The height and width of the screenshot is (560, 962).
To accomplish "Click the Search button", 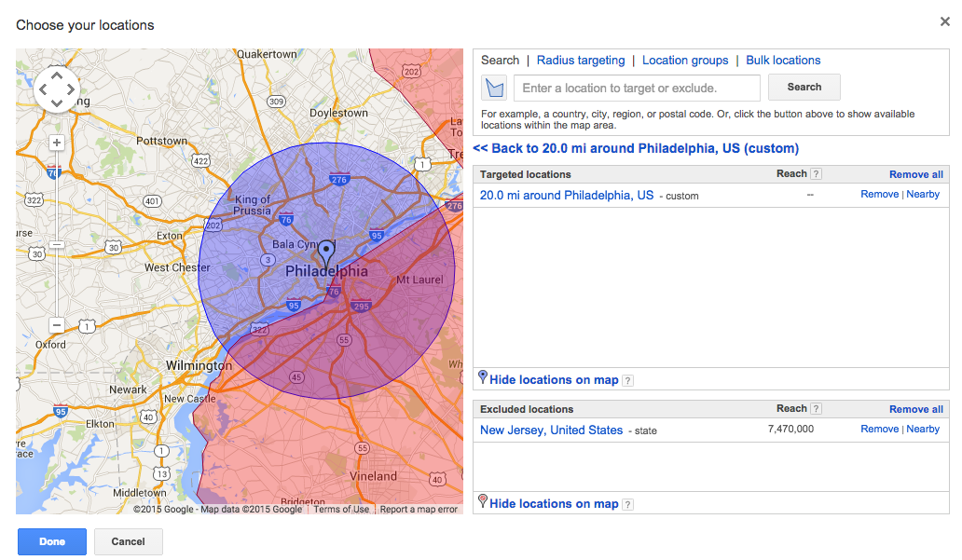I will [804, 88].
